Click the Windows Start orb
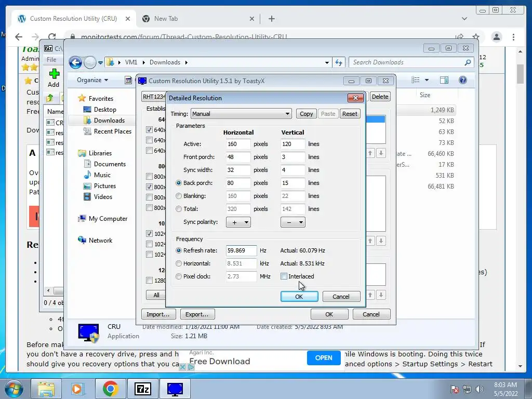The image size is (532, 399). [x=14, y=389]
